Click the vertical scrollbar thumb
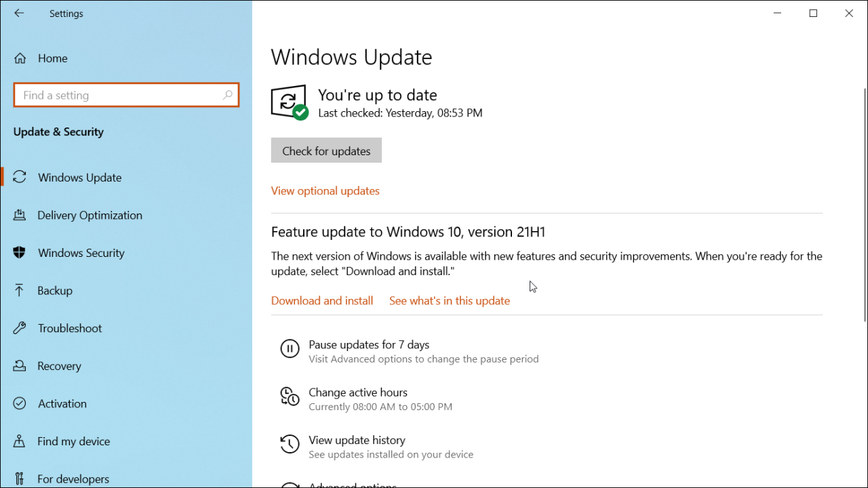This screenshot has height=488, width=868. point(865,205)
